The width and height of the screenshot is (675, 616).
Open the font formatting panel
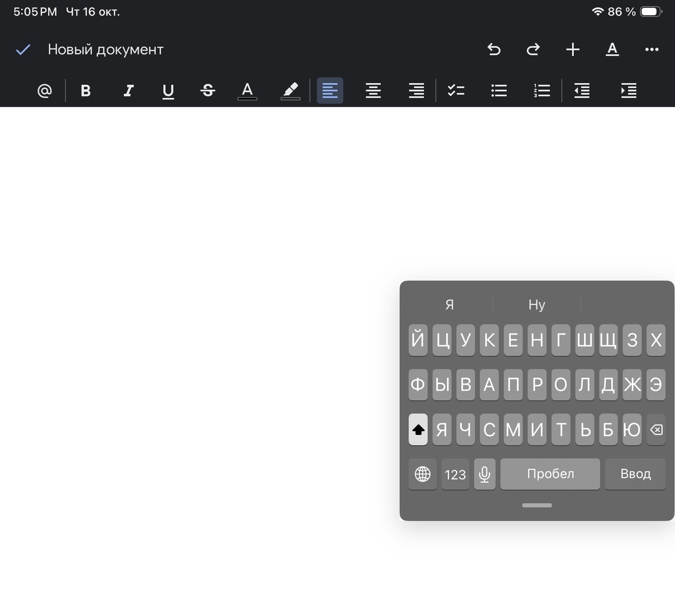point(612,49)
